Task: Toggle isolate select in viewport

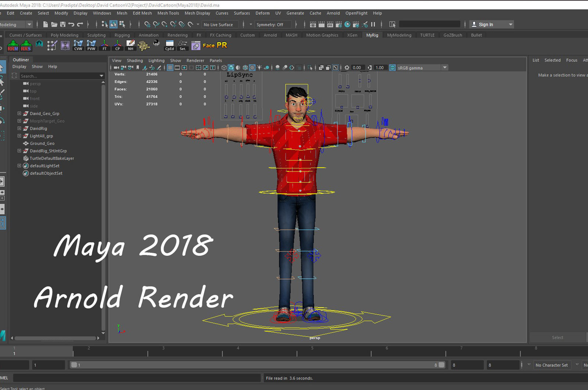Action: pos(310,68)
